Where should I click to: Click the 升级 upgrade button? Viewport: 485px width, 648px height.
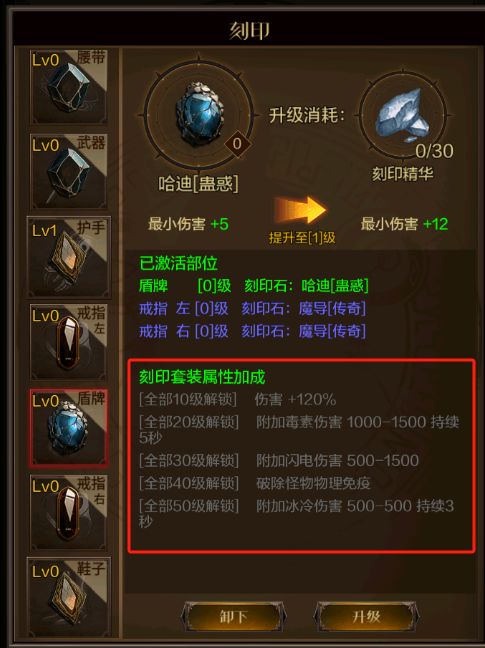(x=366, y=617)
